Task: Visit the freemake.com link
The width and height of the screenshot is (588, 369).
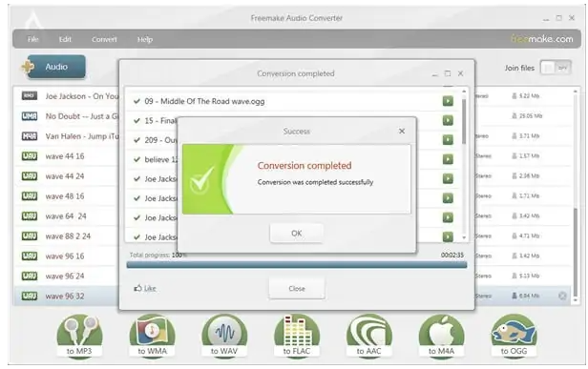Action: click(x=542, y=39)
